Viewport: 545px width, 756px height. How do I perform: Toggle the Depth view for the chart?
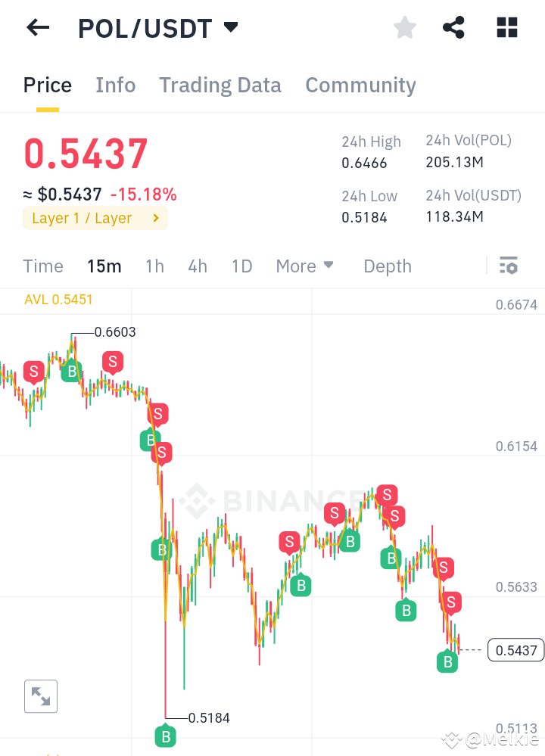(x=387, y=266)
